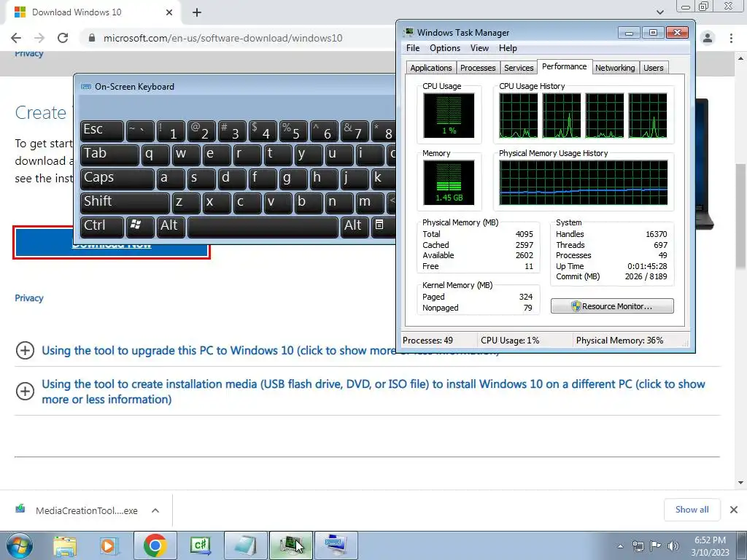
Task: Switch to Users tab
Action: 653,68
